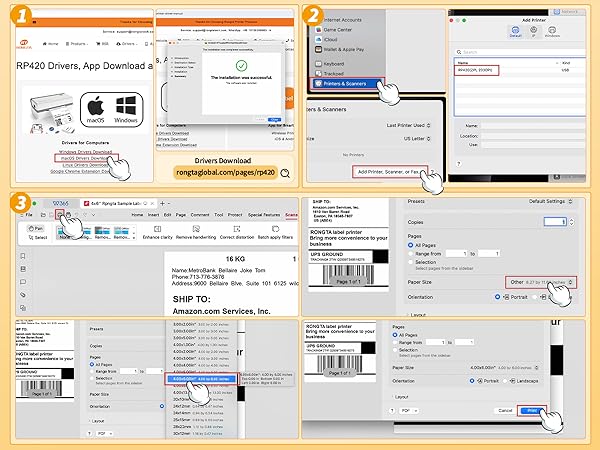The image size is (600, 450).
Task: Click the Windows logo on the drivers page
Action: tap(126, 106)
